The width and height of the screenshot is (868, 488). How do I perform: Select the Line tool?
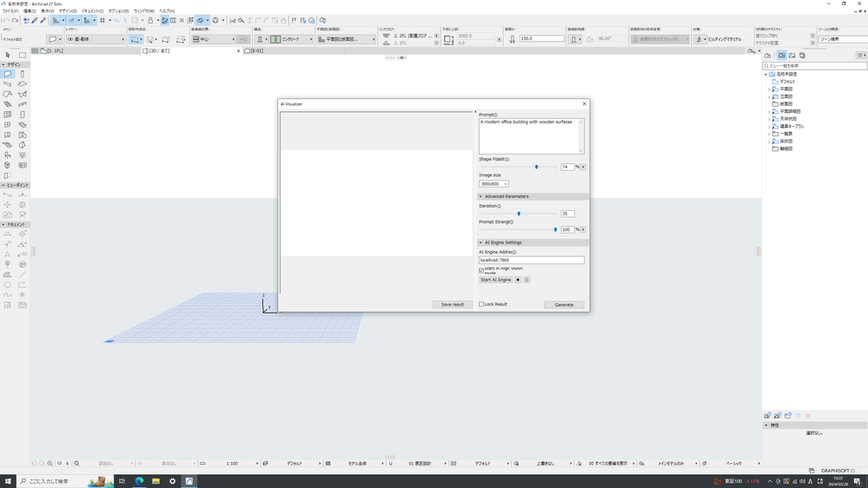click(22, 274)
